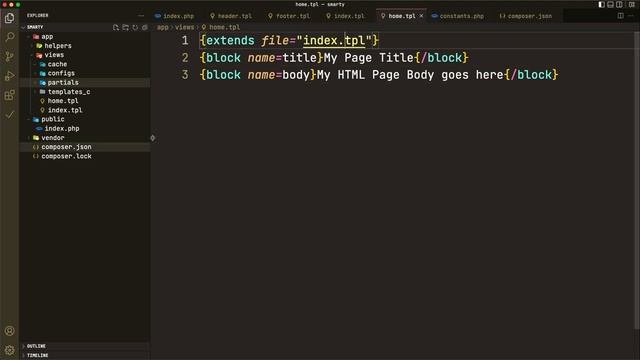Open Explorer more actions ellipsis
Image resolution: width=640 pixels, height=360 pixels.
point(141,16)
